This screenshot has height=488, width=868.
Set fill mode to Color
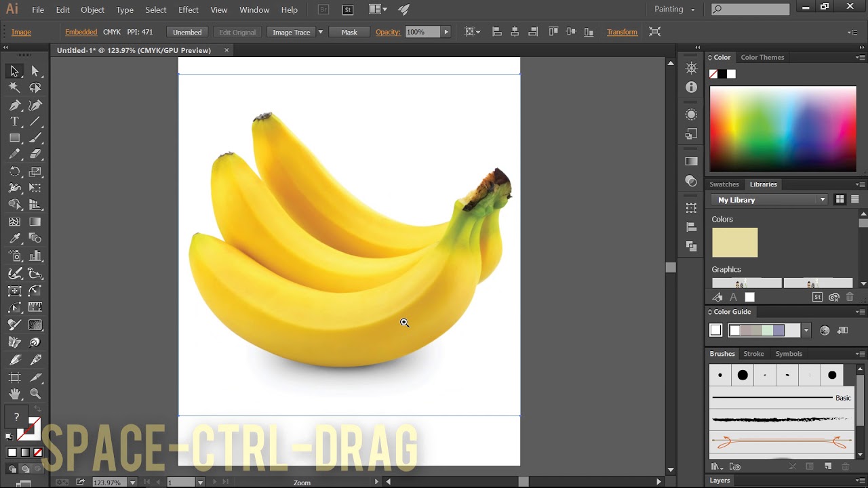12,453
